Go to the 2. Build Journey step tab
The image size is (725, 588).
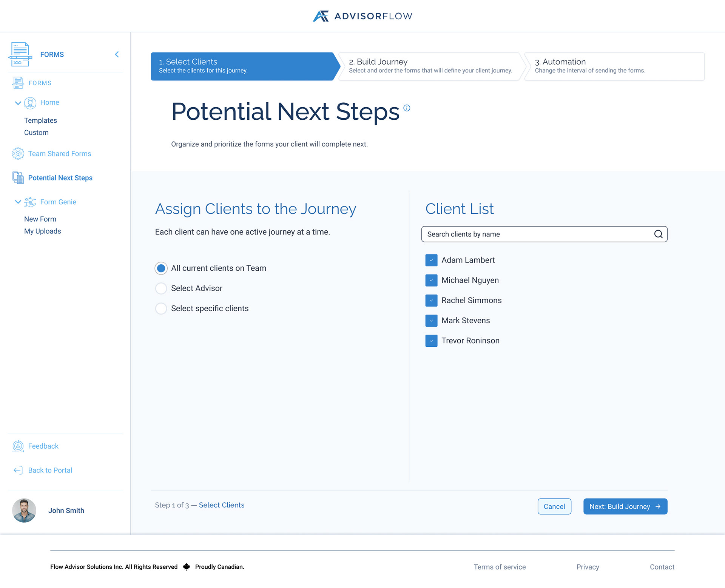(430, 66)
